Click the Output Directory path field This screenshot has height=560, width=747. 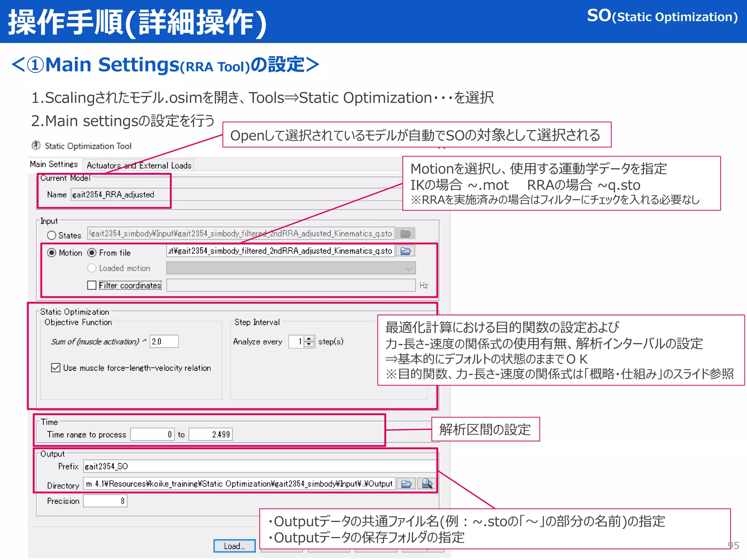click(240, 484)
